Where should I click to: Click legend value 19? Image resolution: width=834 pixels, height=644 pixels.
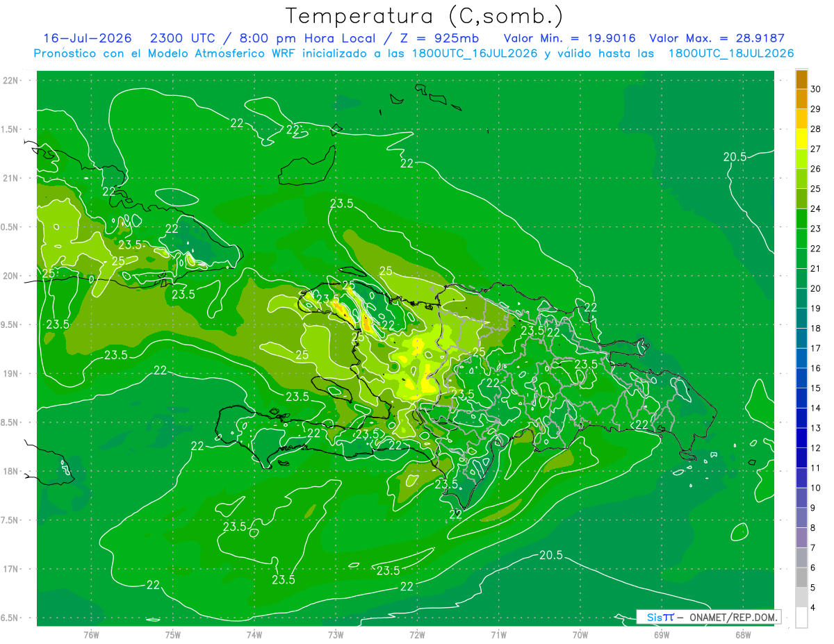click(815, 308)
